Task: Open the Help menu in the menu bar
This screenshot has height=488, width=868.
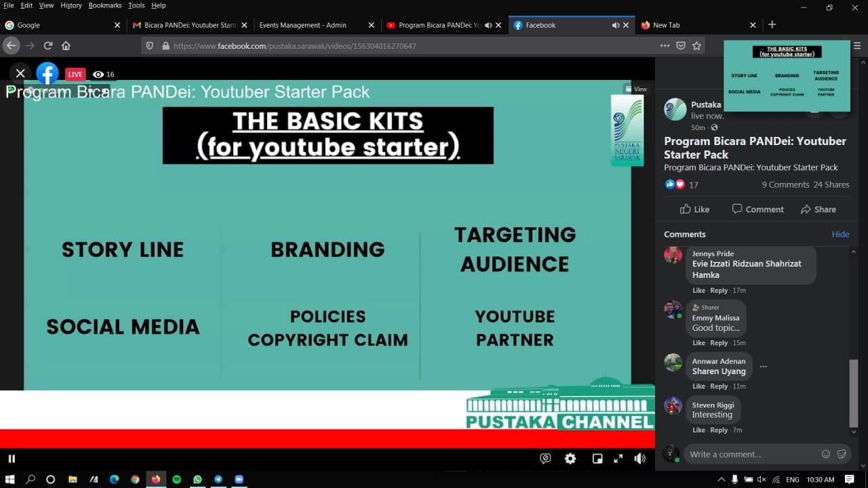Action: [159, 5]
